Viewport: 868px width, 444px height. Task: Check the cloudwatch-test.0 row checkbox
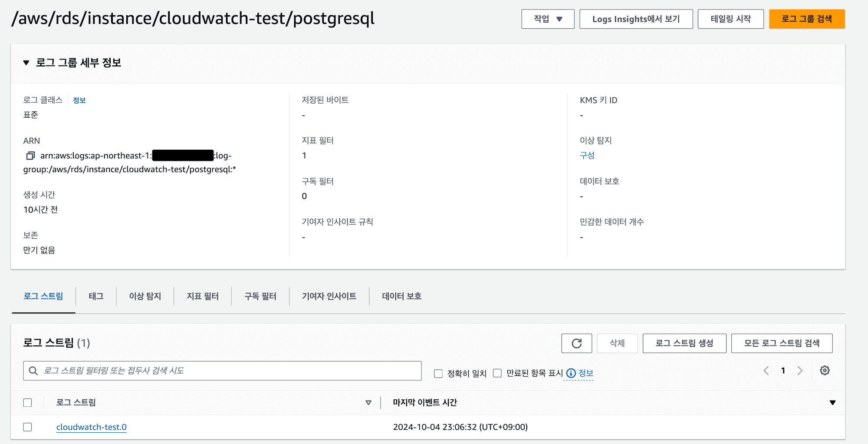[28, 427]
